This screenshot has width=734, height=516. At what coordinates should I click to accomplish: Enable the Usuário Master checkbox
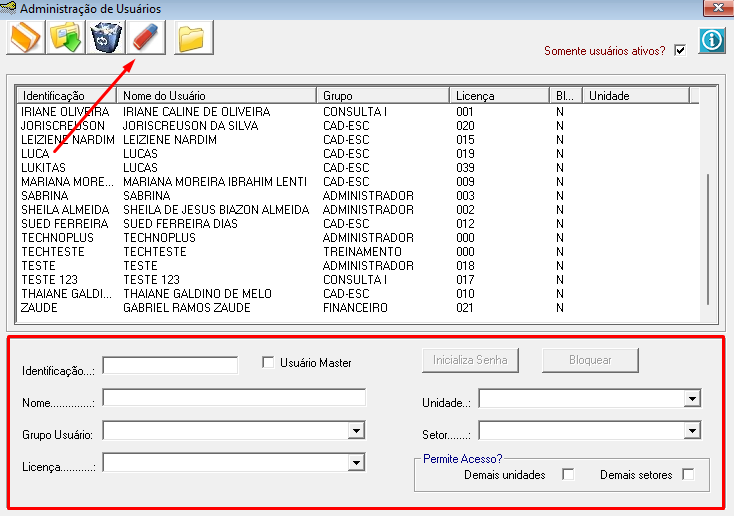(268, 362)
